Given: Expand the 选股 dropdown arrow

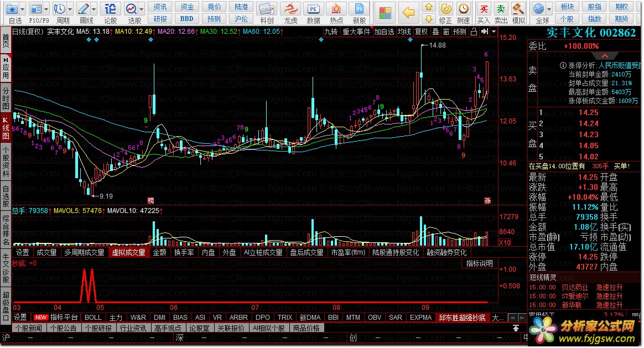Looking at the screenshot, I should coord(142,9).
